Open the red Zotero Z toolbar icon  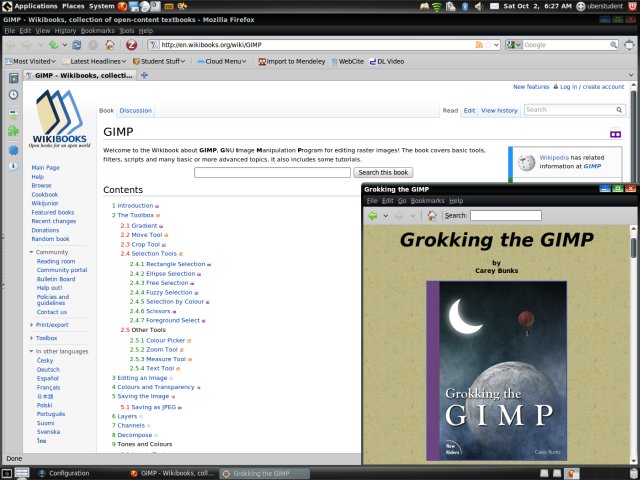tap(131, 45)
